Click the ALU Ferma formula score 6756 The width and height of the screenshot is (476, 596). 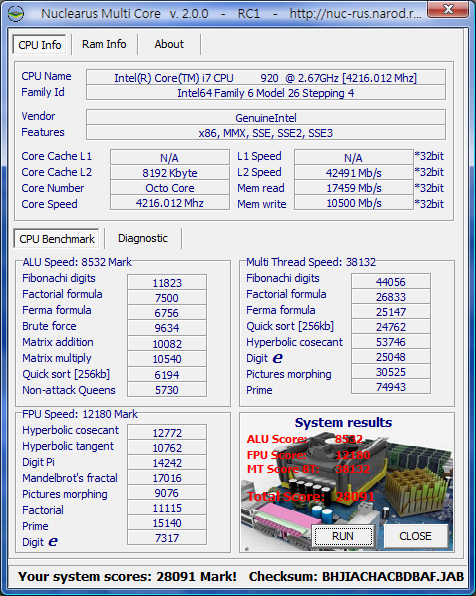pyautogui.click(x=167, y=312)
